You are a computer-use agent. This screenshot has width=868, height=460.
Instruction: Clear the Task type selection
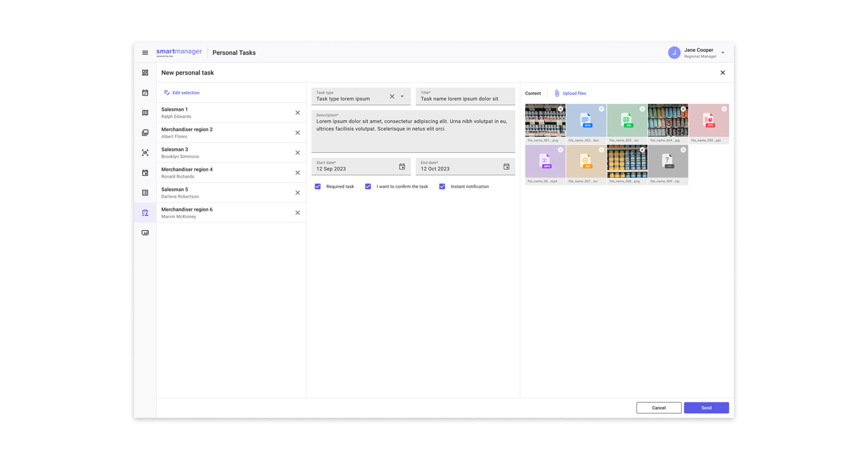392,96
